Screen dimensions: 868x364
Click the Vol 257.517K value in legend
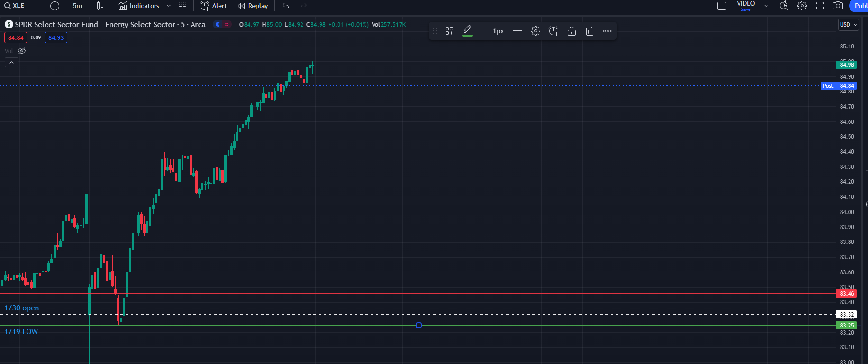tap(389, 24)
